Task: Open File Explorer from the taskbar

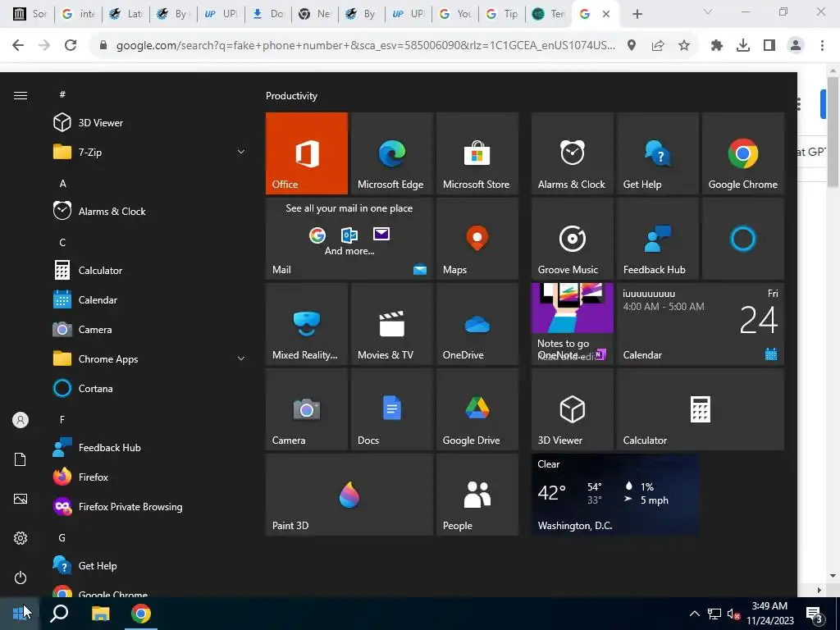Action: coord(100,614)
